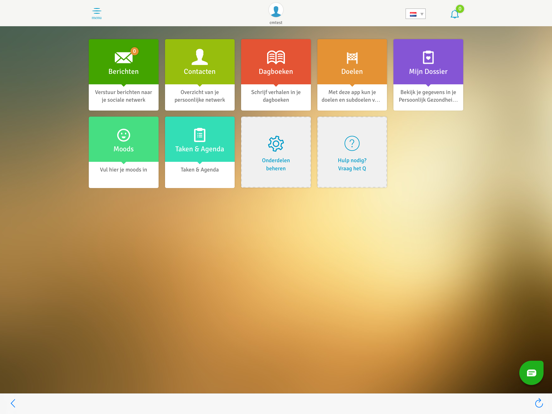Click the Doelen tile label
The width and height of the screenshot is (552, 414).
point(352,71)
